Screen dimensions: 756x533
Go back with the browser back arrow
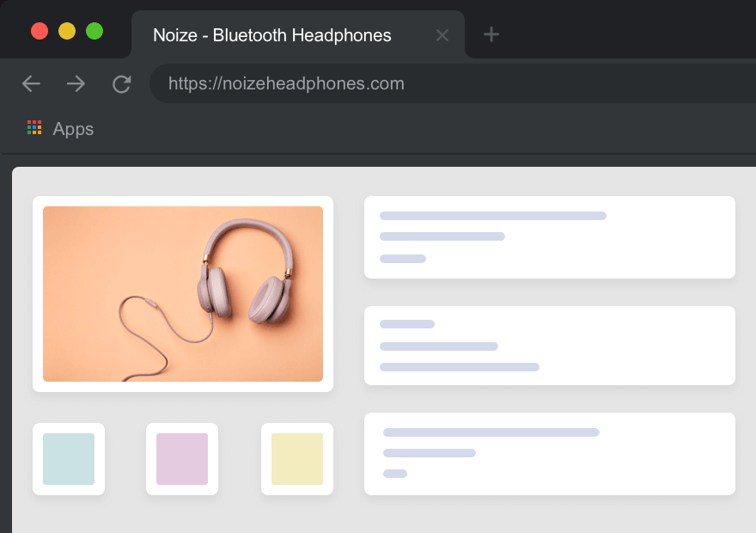(31, 84)
